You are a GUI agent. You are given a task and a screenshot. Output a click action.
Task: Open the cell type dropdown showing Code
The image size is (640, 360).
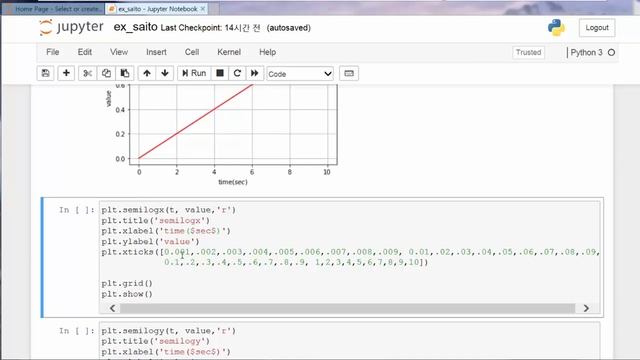pos(300,74)
